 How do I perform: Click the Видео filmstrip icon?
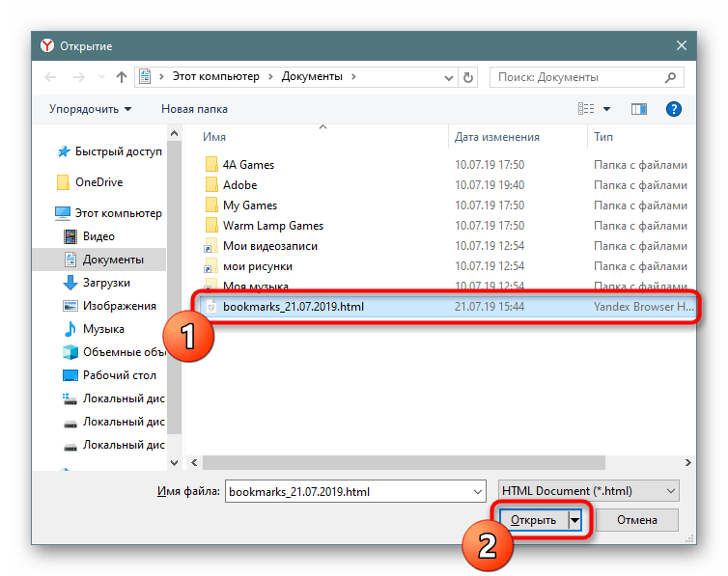click(x=70, y=236)
